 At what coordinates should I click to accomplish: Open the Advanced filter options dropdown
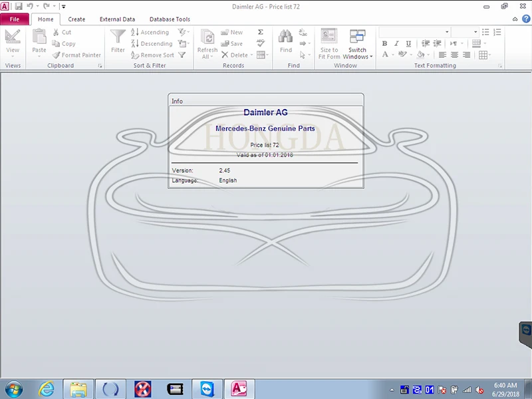[184, 44]
